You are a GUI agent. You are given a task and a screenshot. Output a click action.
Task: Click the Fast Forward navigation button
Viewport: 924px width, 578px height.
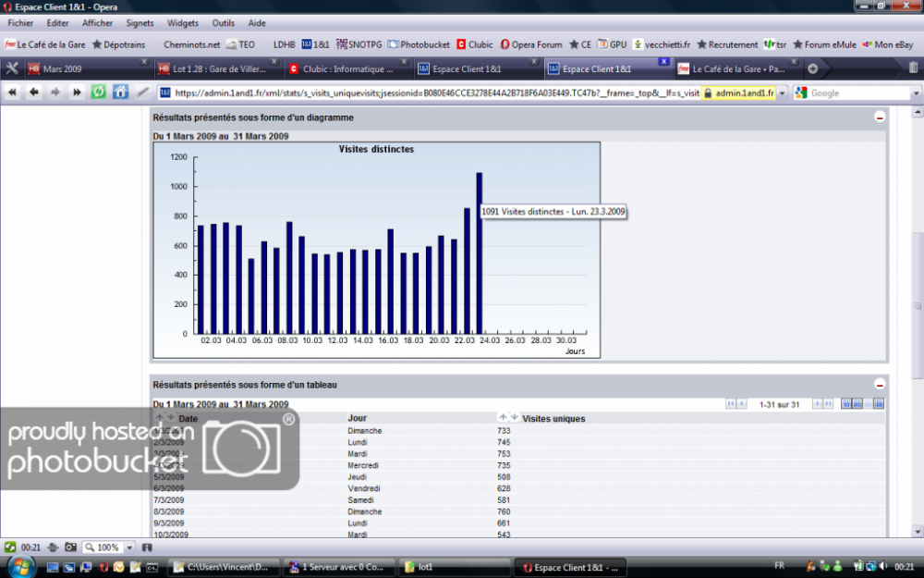(77, 92)
